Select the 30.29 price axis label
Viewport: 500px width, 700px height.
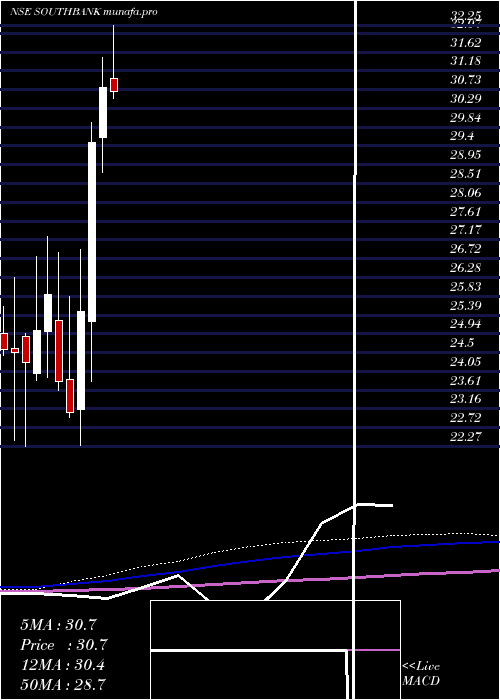[466, 99]
